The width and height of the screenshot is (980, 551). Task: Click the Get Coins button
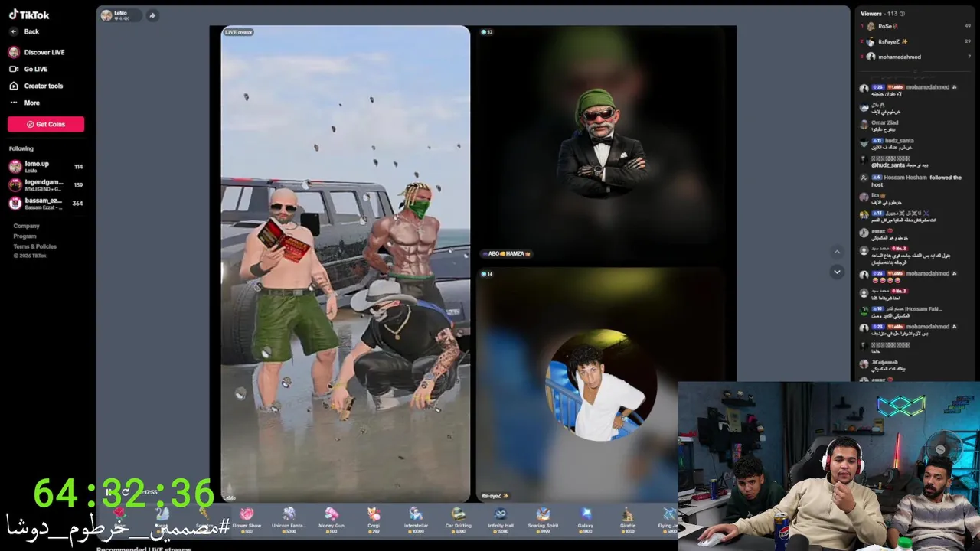[46, 124]
